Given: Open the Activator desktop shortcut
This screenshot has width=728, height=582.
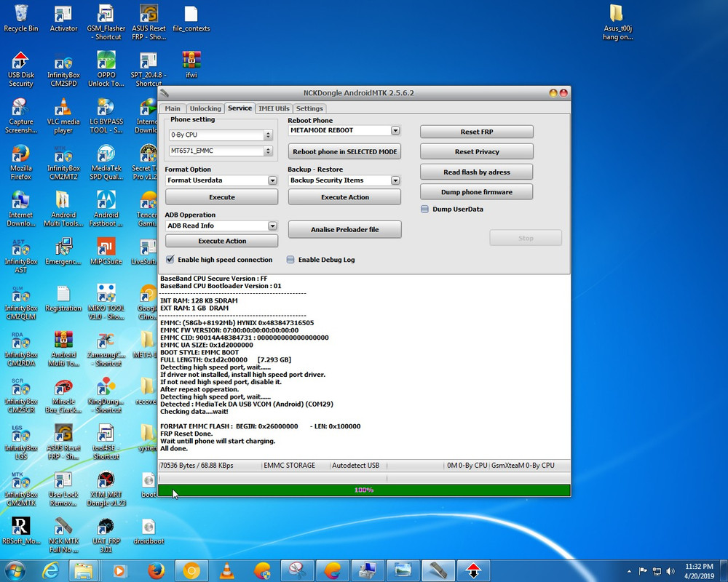Looking at the screenshot, I should (x=63, y=19).
